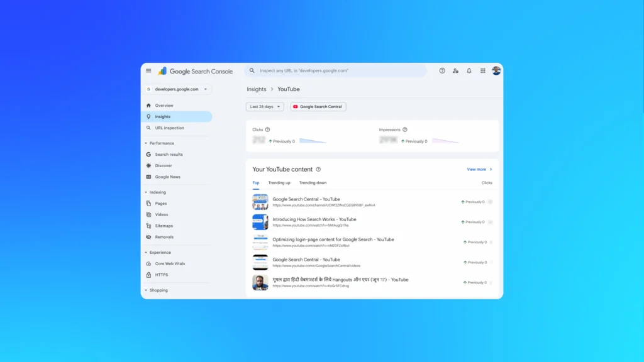The width and height of the screenshot is (644, 362).
Task: Click the Inspect any URL search field
Action: (336, 70)
